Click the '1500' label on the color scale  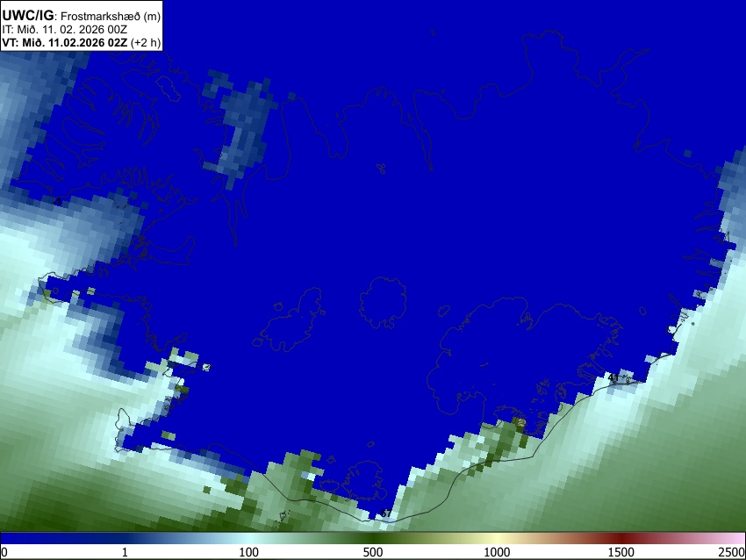(621, 552)
